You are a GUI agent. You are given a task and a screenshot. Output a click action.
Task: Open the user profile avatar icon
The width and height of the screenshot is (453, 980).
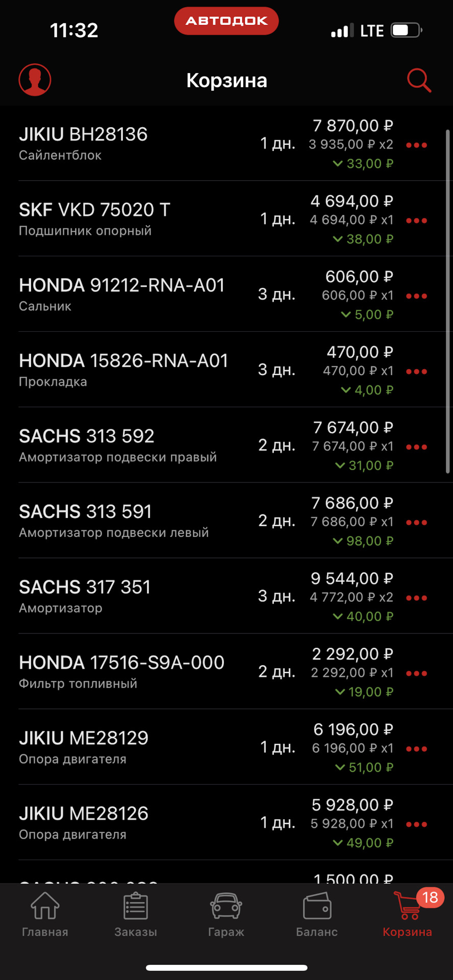pyautogui.click(x=35, y=80)
